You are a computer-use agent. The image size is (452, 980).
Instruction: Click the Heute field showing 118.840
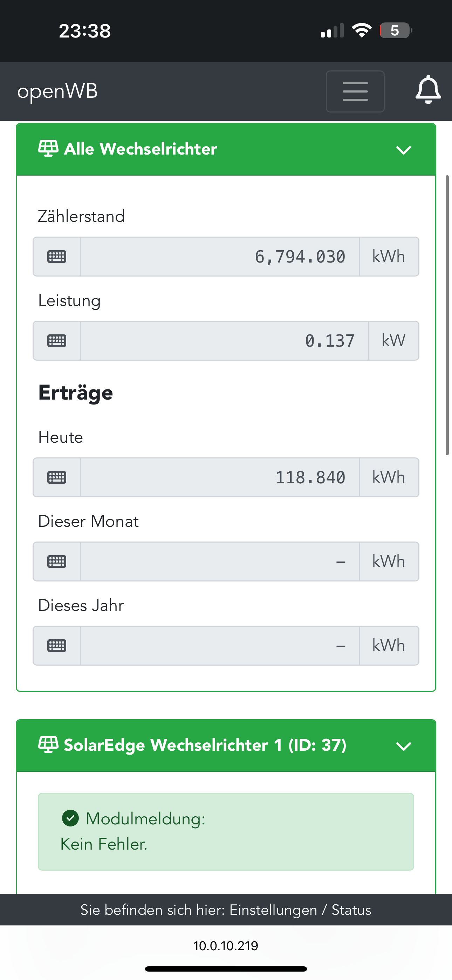pyautogui.click(x=220, y=477)
